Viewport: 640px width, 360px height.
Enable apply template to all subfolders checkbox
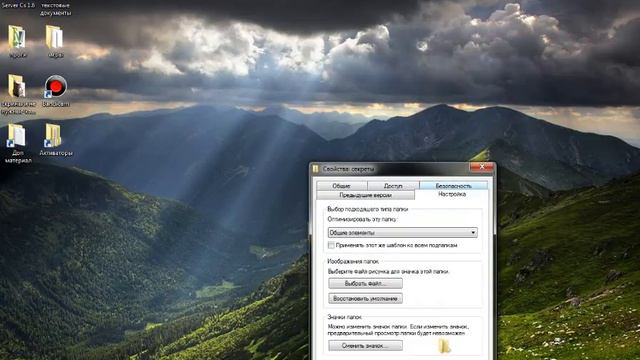click(331, 245)
